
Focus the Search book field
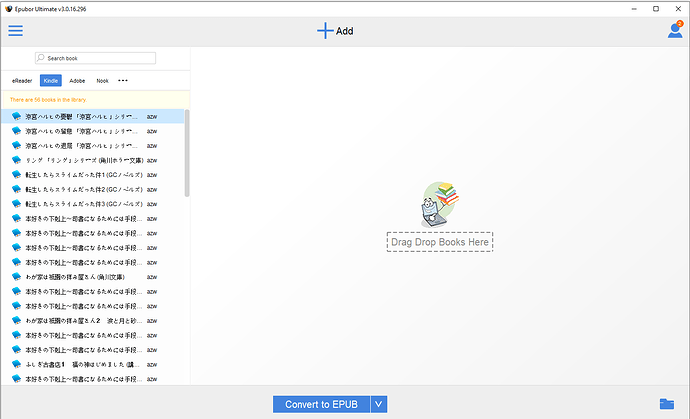95,58
